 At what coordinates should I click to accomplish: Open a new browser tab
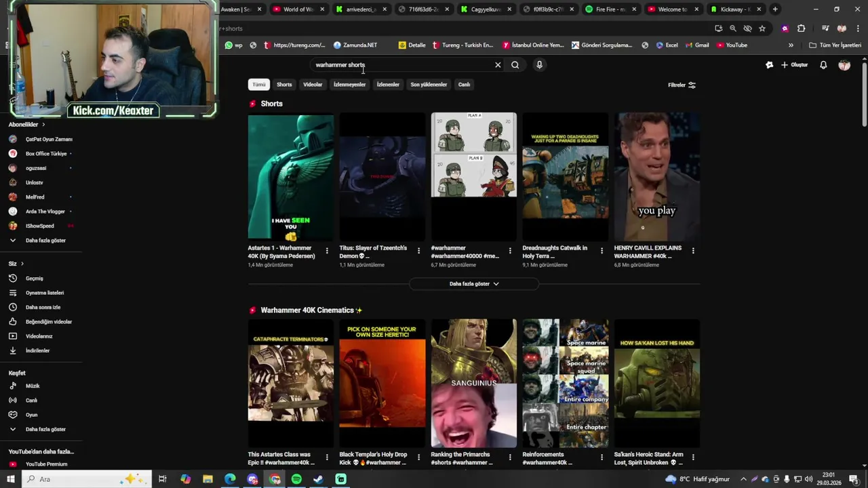(x=775, y=9)
